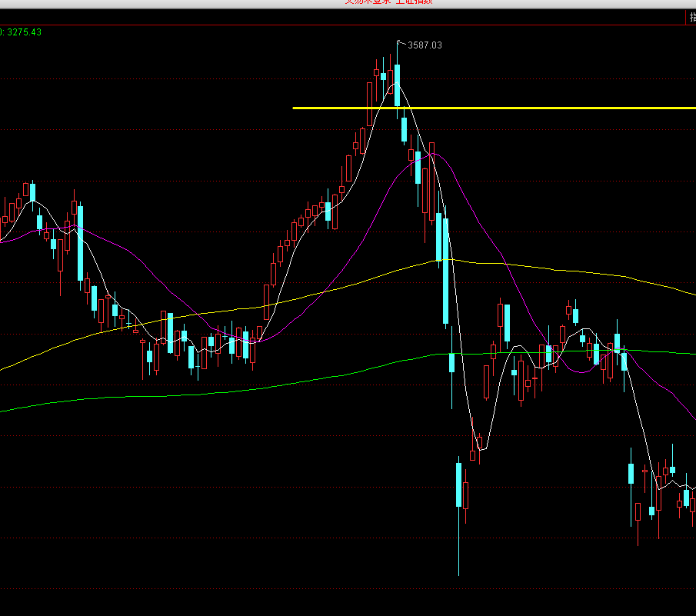Click the rightmost partially visible candle

pos(693,505)
